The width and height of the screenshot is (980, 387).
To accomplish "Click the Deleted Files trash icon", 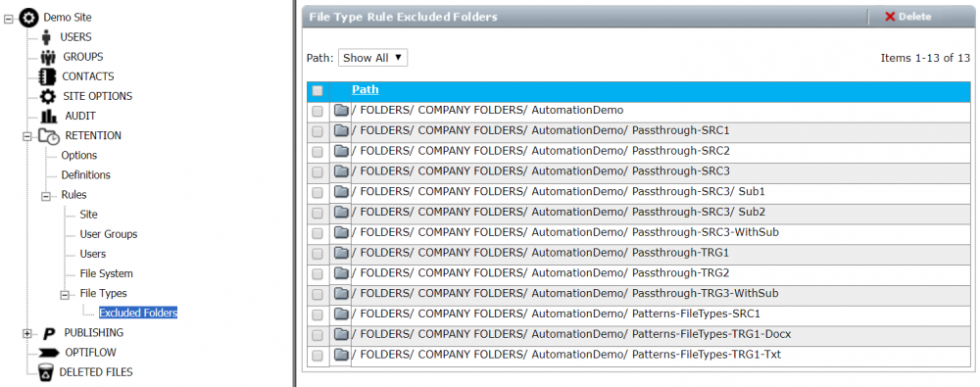I will click(x=46, y=372).
